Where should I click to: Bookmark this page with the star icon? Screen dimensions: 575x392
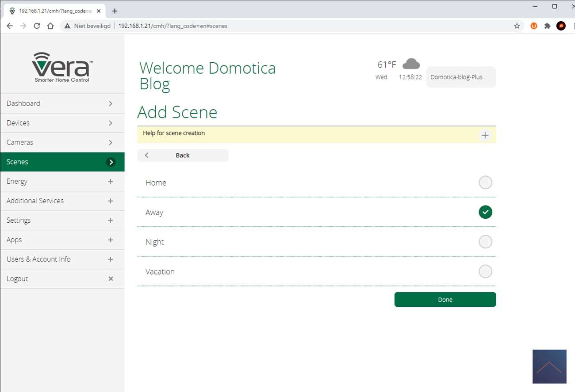(517, 26)
